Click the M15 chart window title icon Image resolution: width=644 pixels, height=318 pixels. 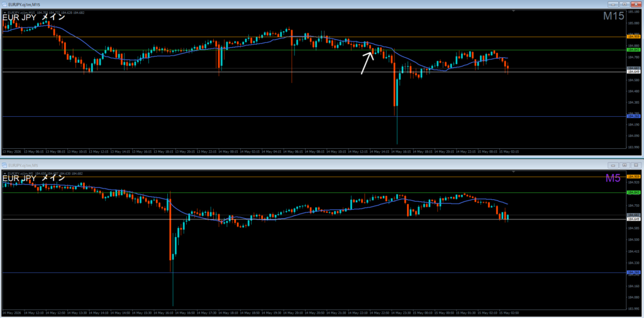(x=4, y=4)
